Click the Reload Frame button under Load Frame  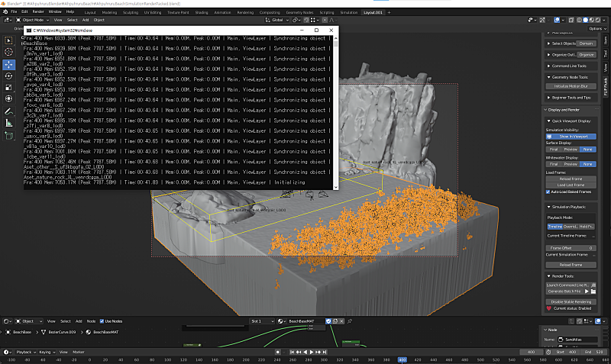[x=571, y=179]
